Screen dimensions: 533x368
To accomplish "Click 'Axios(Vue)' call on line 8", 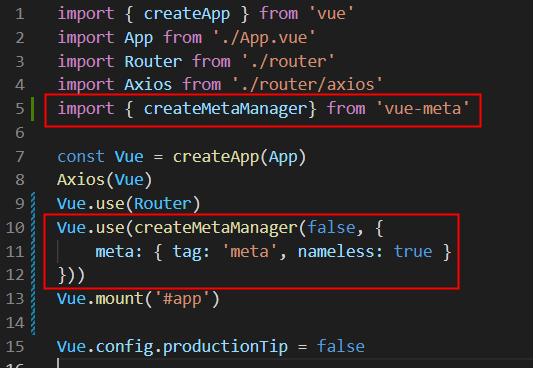I will pos(105,180).
